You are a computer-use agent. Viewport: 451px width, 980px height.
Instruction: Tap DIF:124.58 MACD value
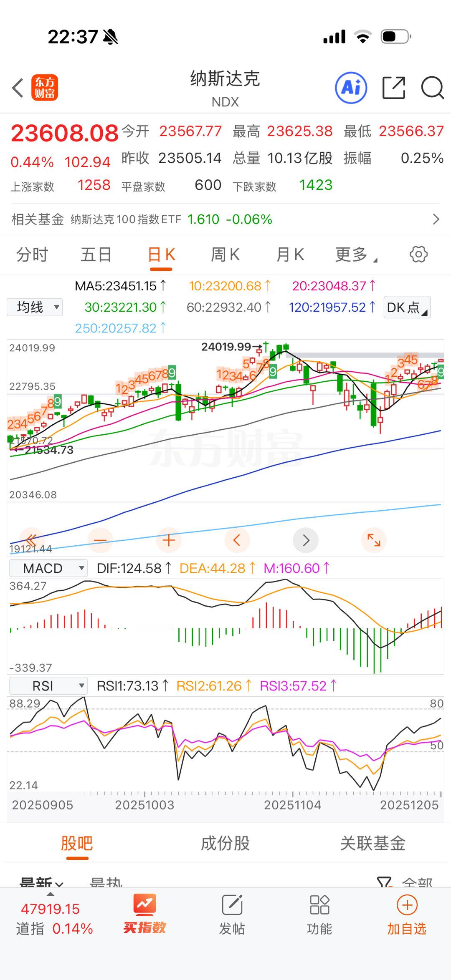pos(134,568)
